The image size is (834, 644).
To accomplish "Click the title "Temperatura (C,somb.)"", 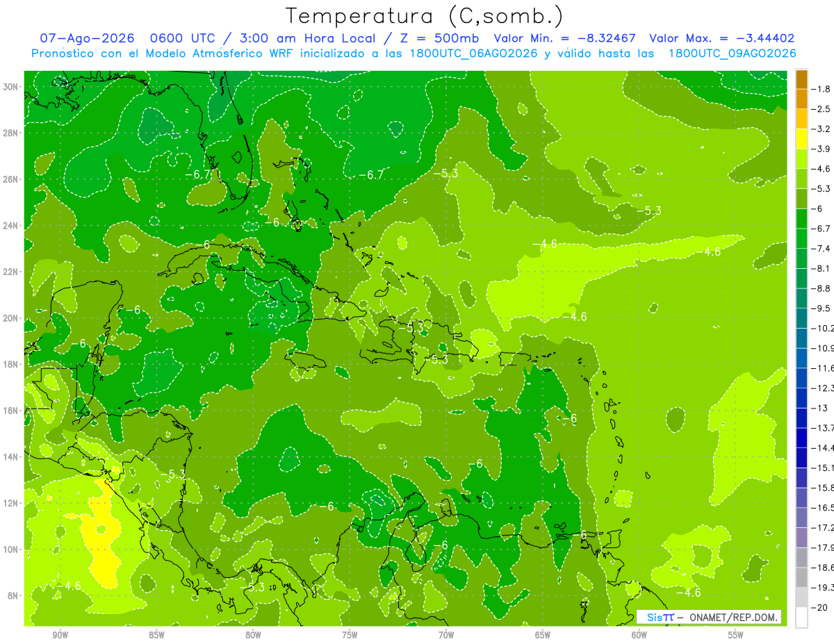I will [x=424, y=16].
